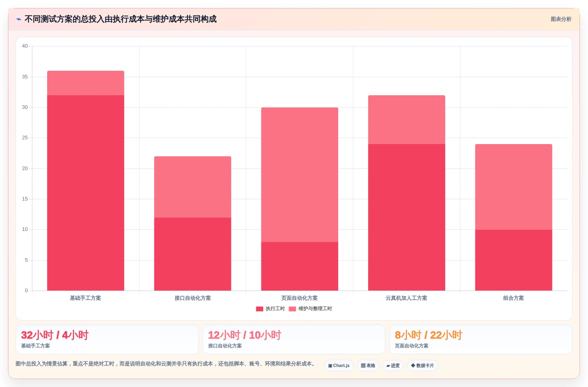Select the 数据卡片 tag chip

[422, 365]
